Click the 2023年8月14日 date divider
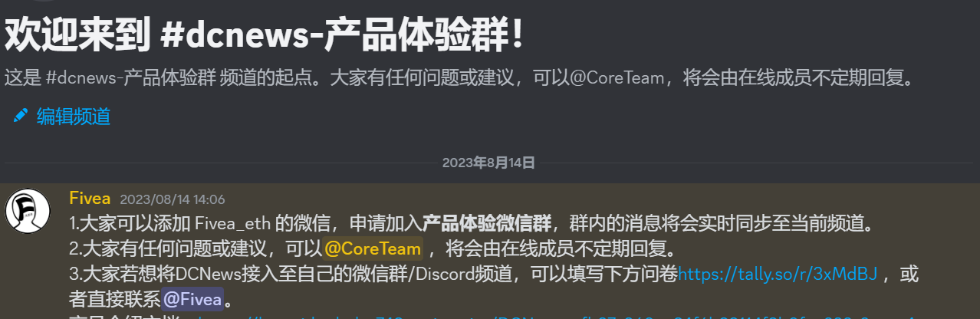The width and height of the screenshot is (980, 319). click(488, 163)
